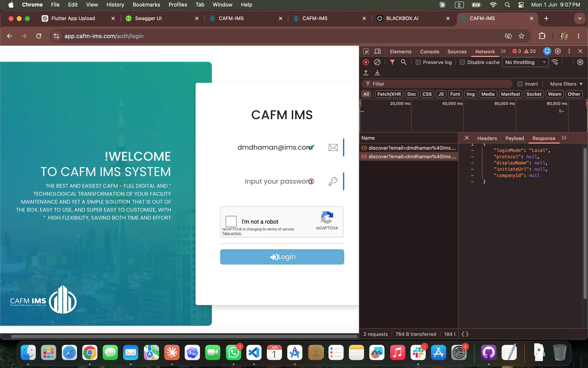Open DevTools customize three-dot menu

569,51
